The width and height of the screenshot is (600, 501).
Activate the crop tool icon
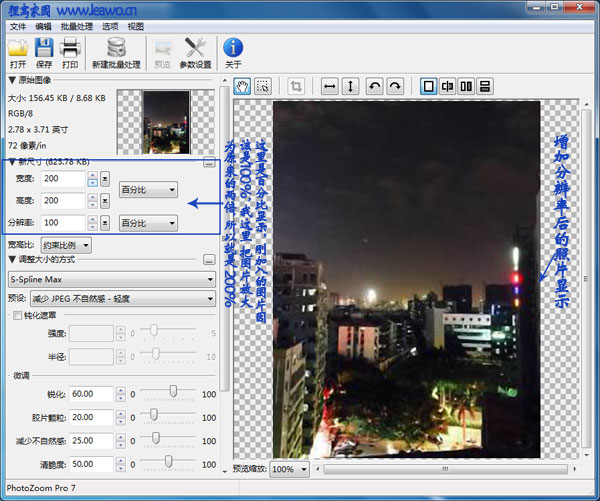[x=296, y=86]
